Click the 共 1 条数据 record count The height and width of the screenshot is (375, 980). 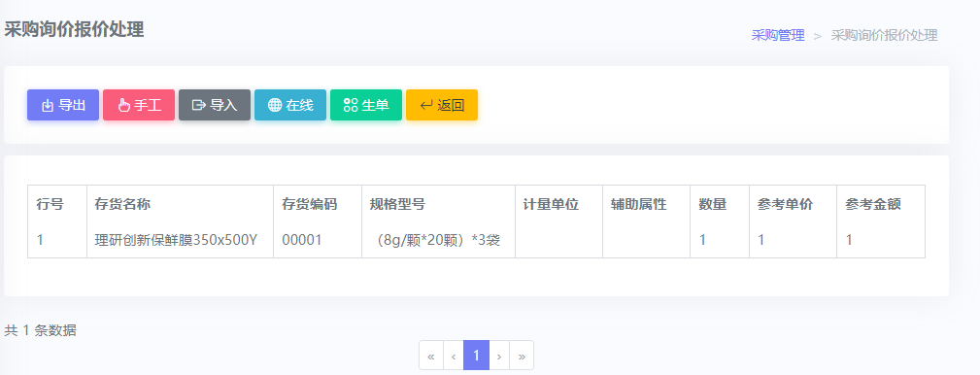41,330
